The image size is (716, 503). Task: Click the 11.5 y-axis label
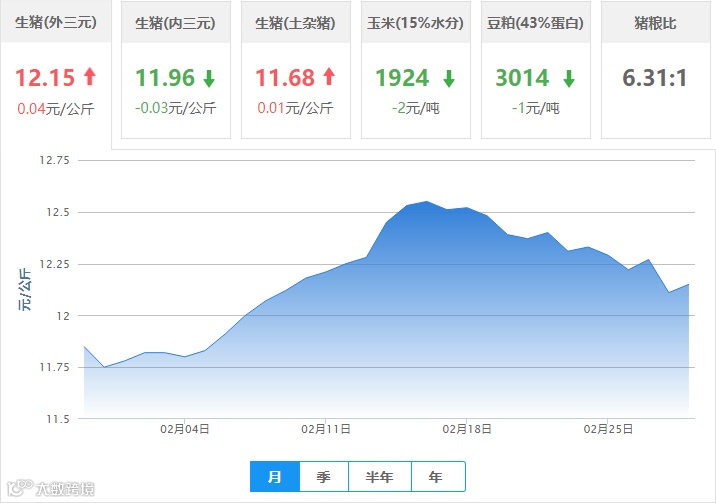pyautogui.click(x=58, y=419)
